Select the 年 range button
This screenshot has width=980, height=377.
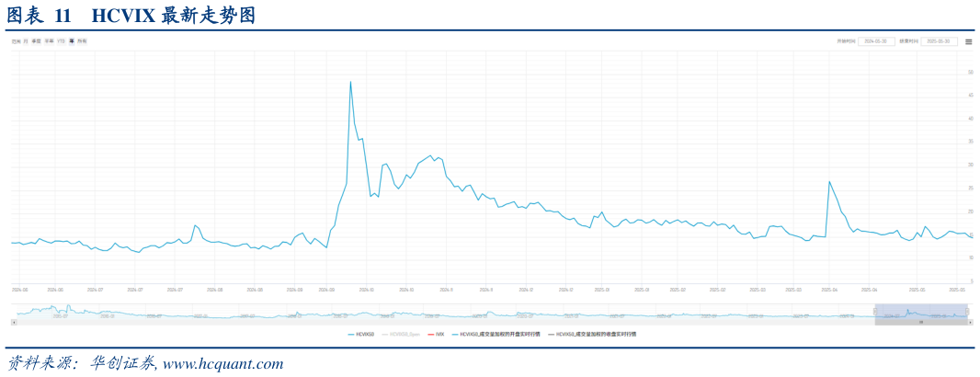pos(72,41)
